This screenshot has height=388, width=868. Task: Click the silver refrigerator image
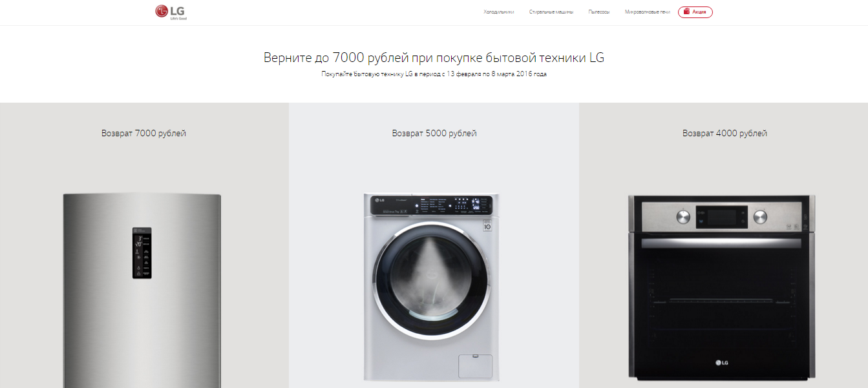(142, 291)
